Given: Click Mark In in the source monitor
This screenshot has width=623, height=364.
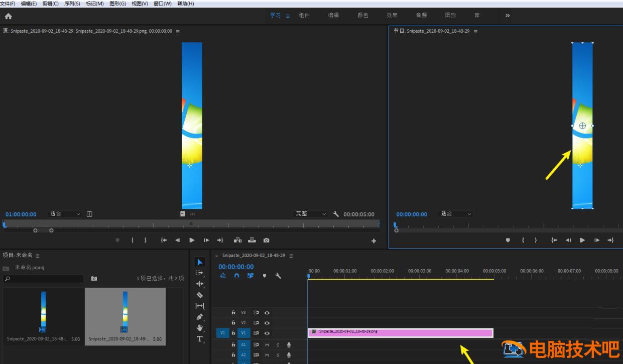Looking at the screenshot, I should 133,240.
